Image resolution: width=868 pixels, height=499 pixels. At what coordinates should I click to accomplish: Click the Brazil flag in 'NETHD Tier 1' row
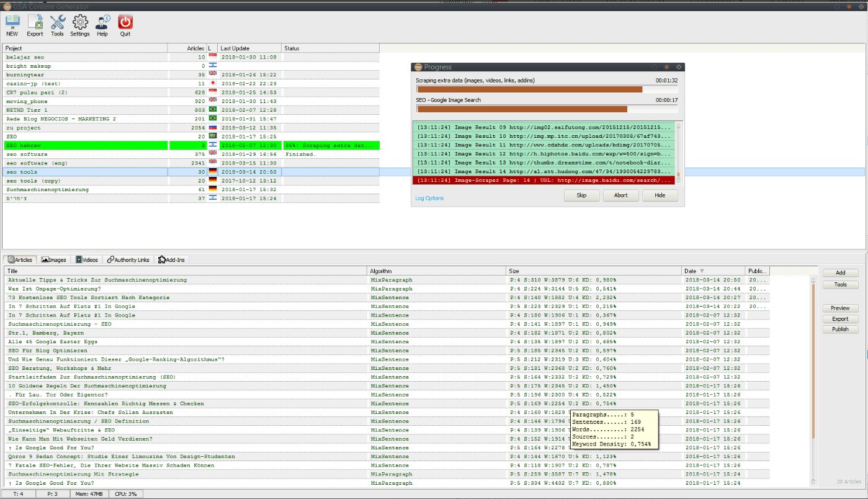click(213, 110)
